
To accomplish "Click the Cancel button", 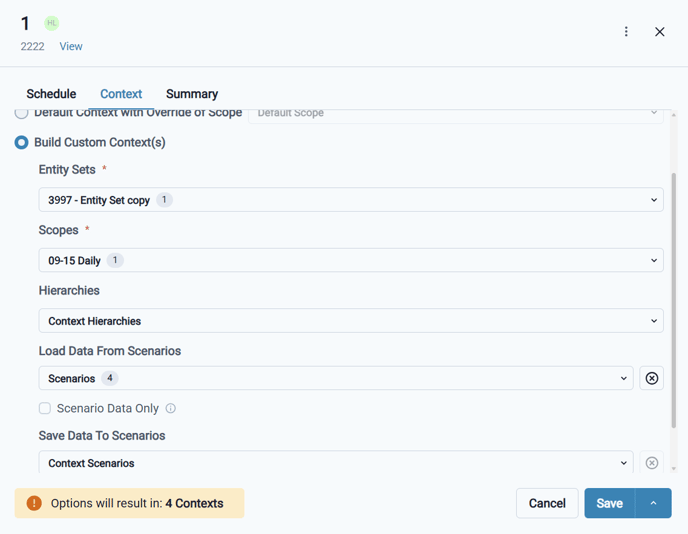I will (x=547, y=503).
